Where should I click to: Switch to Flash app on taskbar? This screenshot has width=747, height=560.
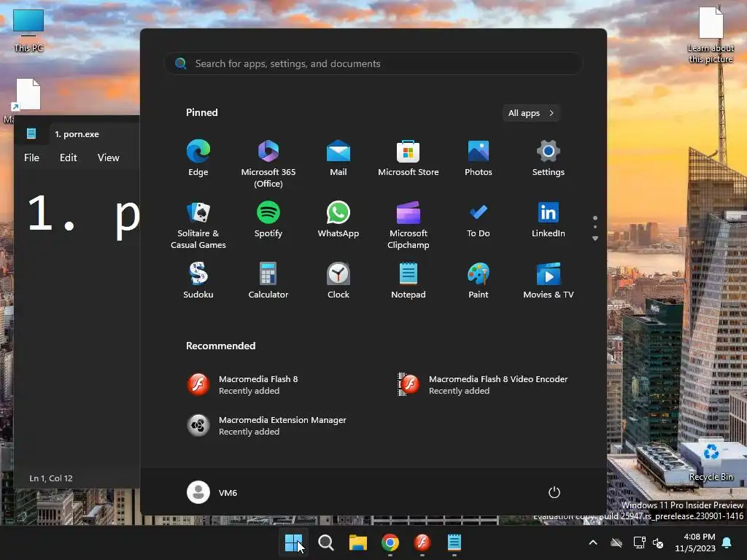(x=422, y=542)
